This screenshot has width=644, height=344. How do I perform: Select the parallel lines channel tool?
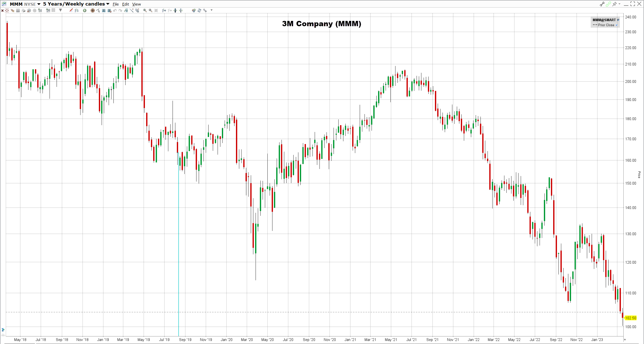click(137, 10)
